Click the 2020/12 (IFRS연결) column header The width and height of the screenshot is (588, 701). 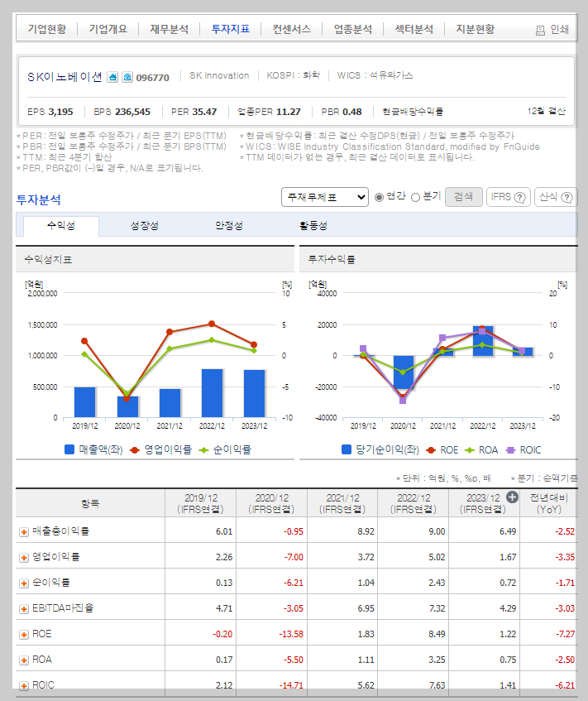click(x=271, y=503)
